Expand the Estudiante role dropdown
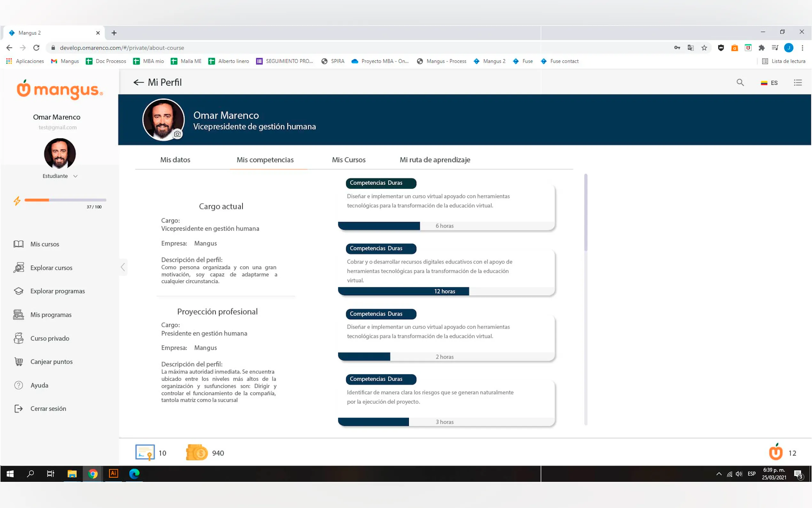The height and width of the screenshot is (508, 812). (x=75, y=176)
